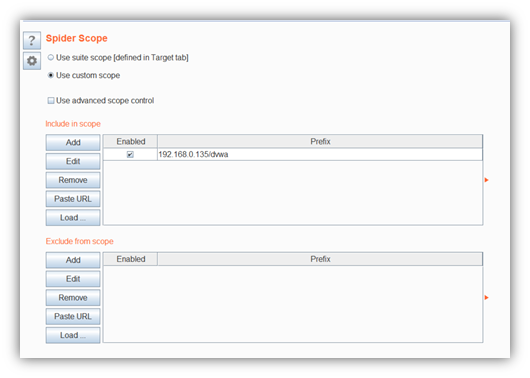Click Enabled column header in Exclude table
The image size is (530, 378).
(x=130, y=259)
